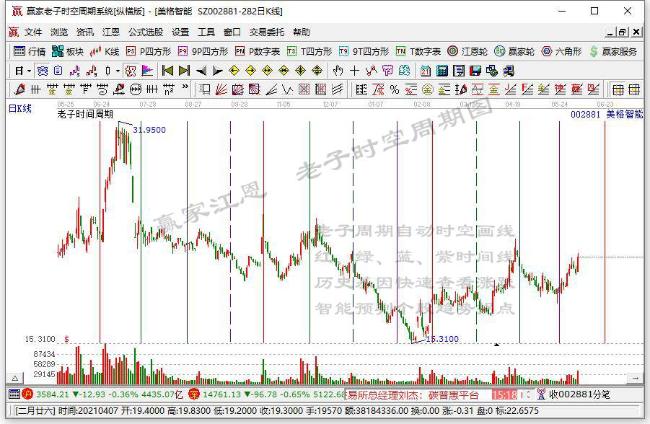The image size is (650, 424).
Task: Open the 窗口 menu
Action: pyautogui.click(x=232, y=32)
